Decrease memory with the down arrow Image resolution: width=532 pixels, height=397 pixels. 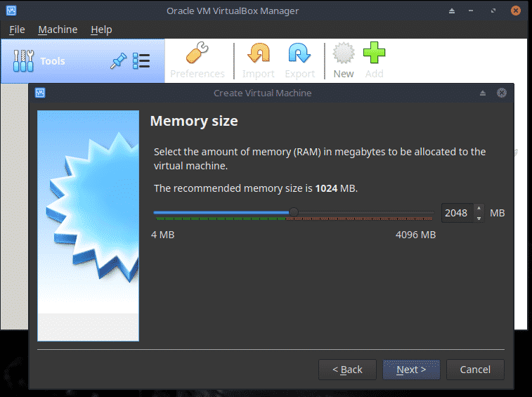(479, 219)
